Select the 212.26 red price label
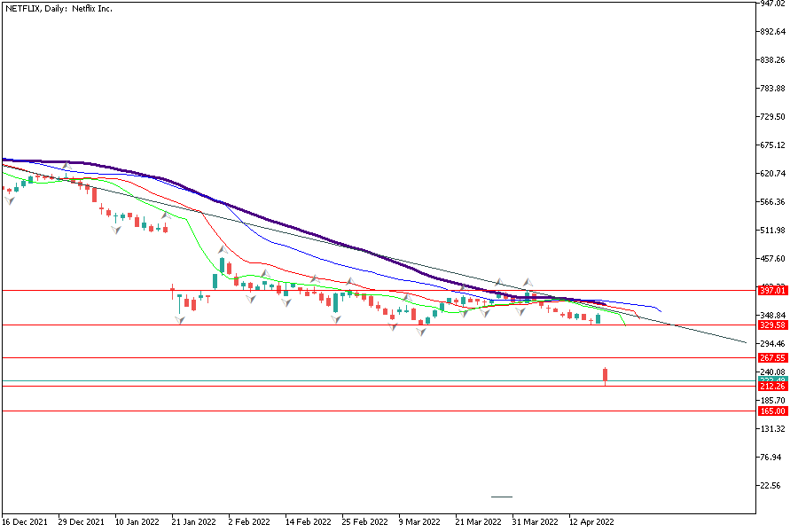Viewport: 798px width, 532px height. click(773, 387)
